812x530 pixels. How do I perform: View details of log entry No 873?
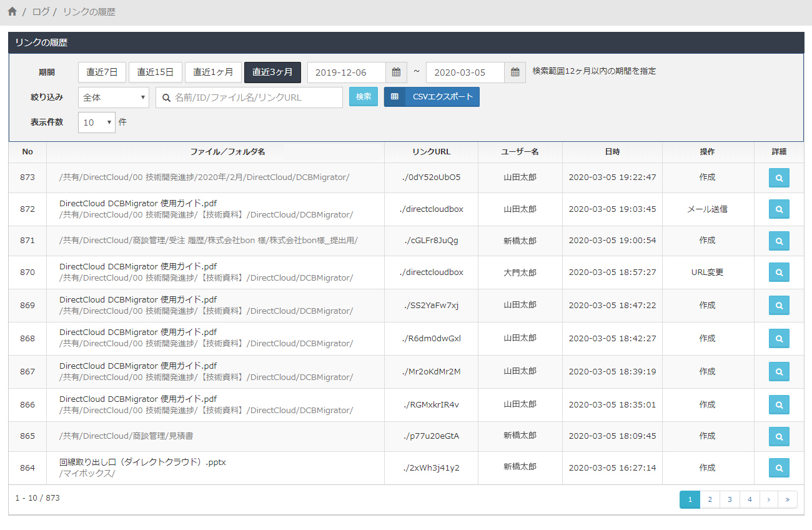point(779,178)
